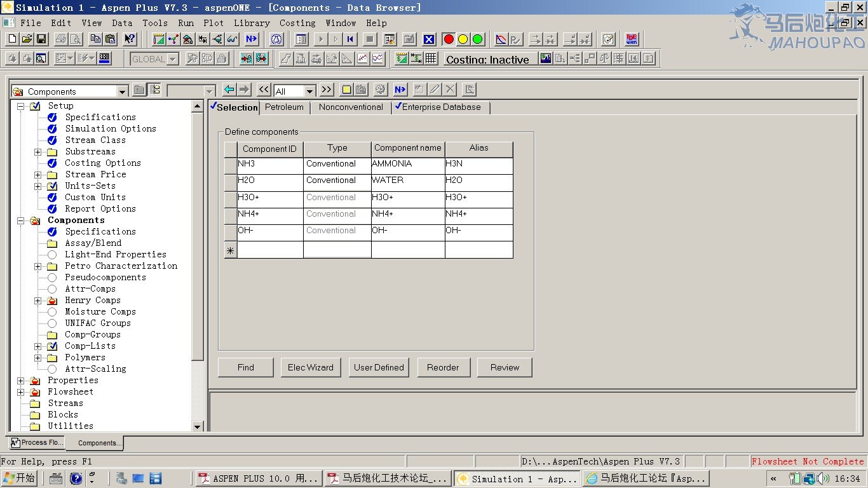Expand the Properties tree node

[x=21, y=381]
